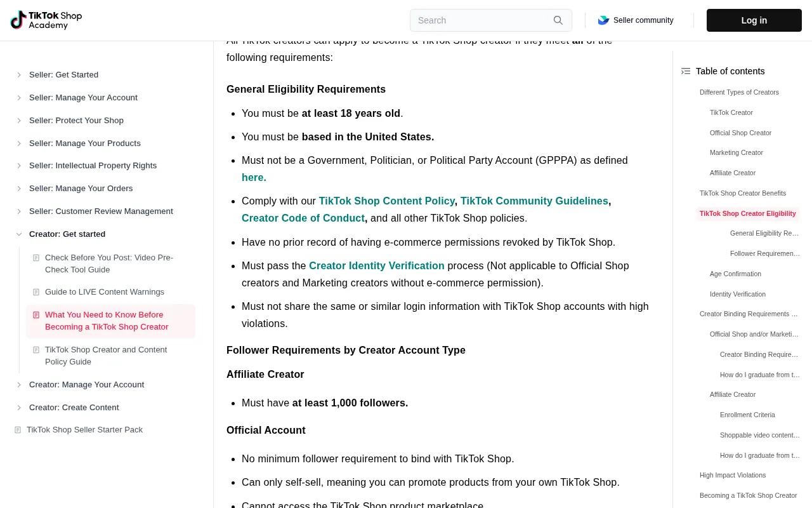Expand Seller: Intellectual Property Rights chevron
Viewport: 812px width, 508px height.
(x=19, y=166)
